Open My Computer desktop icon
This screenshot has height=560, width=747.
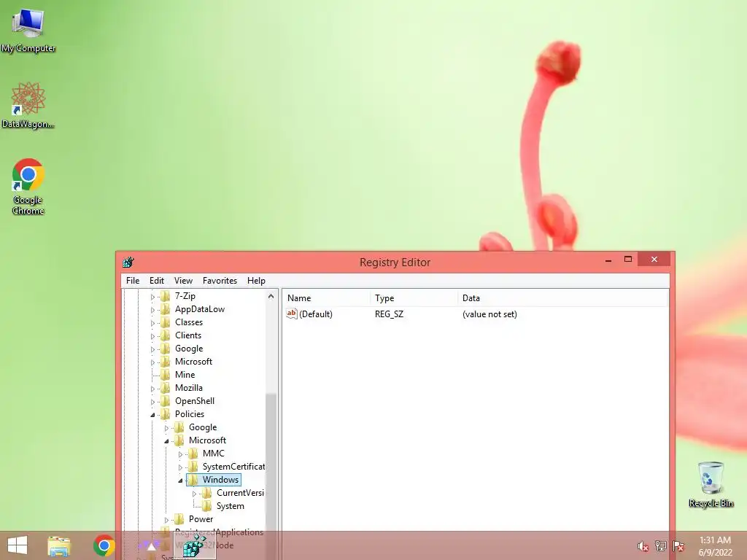[28, 31]
